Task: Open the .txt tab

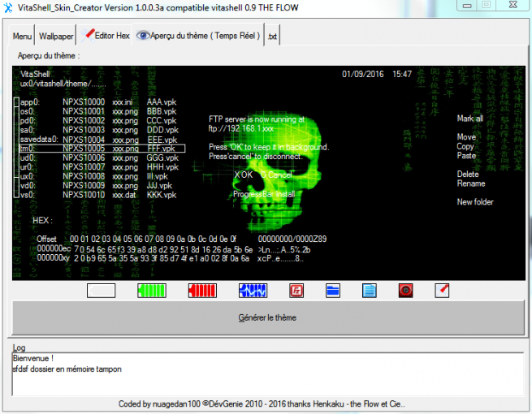Action: point(272,37)
